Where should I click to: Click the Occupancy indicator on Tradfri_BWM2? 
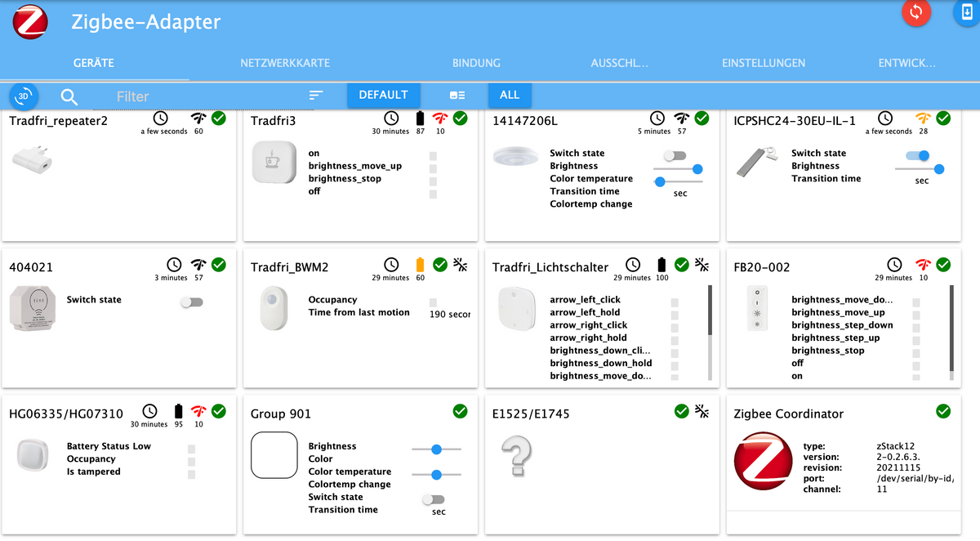433,302
